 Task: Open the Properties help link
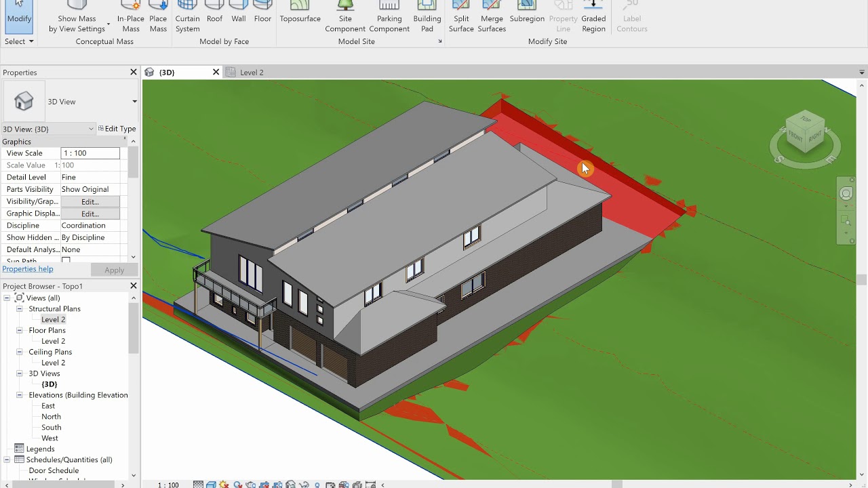tap(28, 269)
